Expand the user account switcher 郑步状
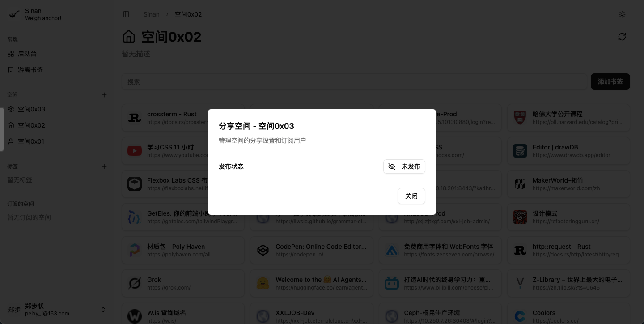The height and width of the screenshot is (324, 644). tap(57, 310)
